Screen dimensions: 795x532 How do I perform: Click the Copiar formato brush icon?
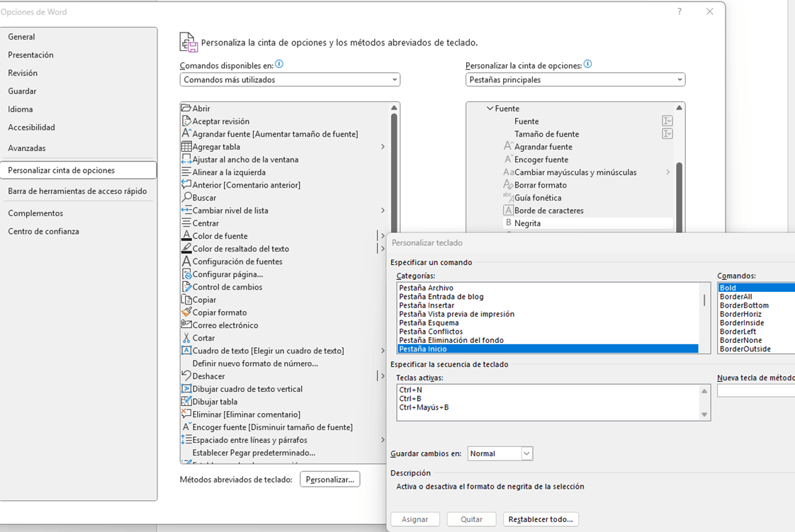[186, 312]
